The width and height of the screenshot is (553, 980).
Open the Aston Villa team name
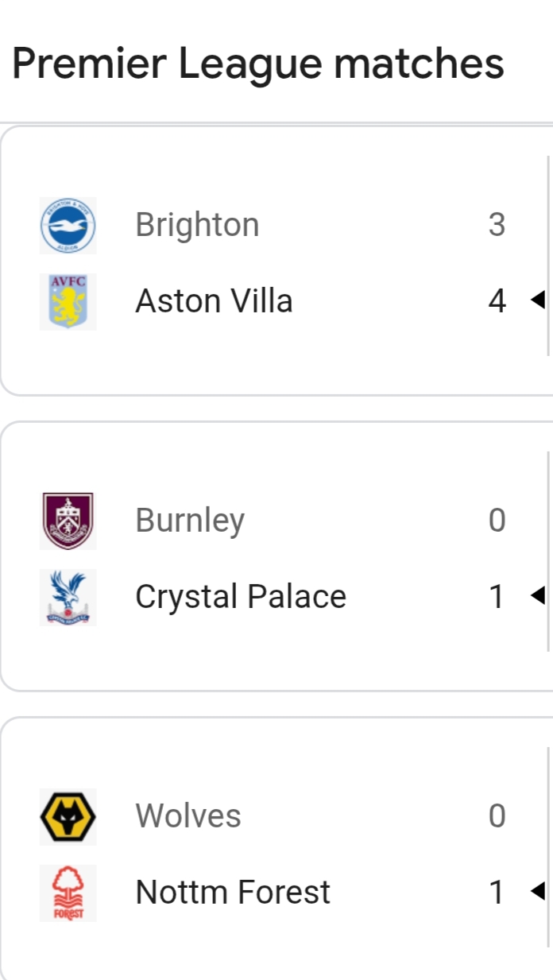[214, 301]
